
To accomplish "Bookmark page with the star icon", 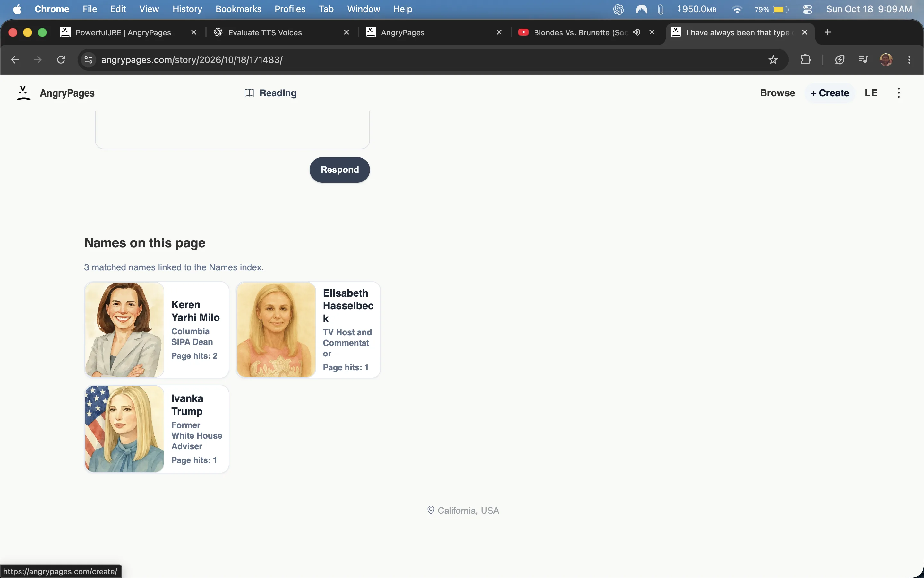I will (773, 60).
